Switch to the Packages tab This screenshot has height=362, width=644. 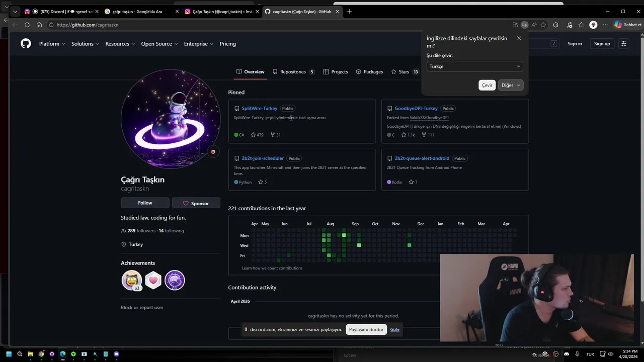point(369,72)
